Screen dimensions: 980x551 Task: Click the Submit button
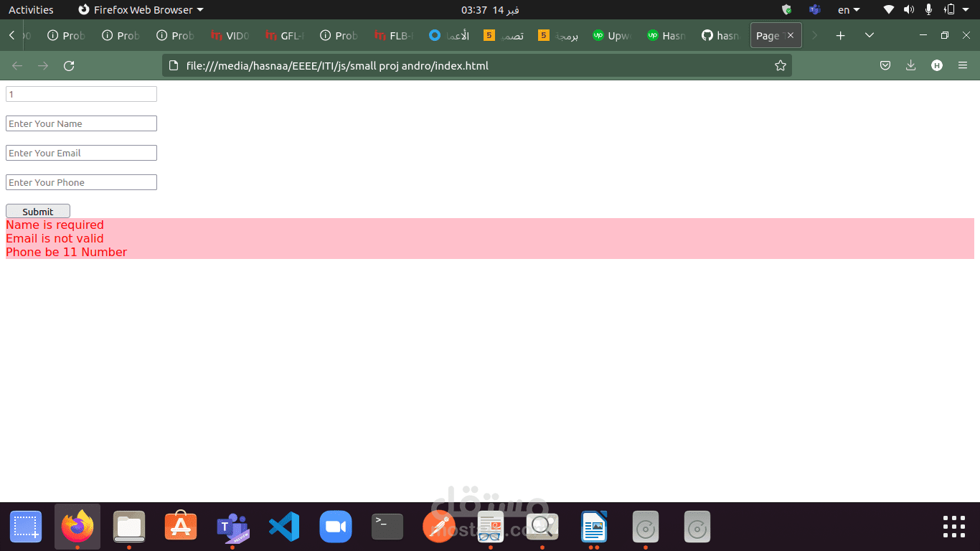pyautogui.click(x=38, y=211)
